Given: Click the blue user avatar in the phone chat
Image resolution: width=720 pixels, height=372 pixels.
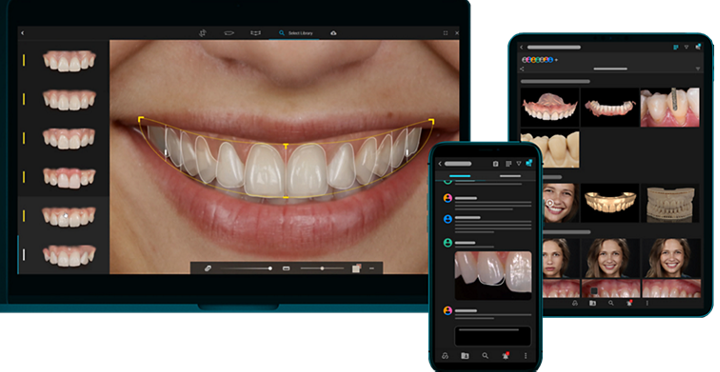Looking at the screenshot, I should (448, 219).
